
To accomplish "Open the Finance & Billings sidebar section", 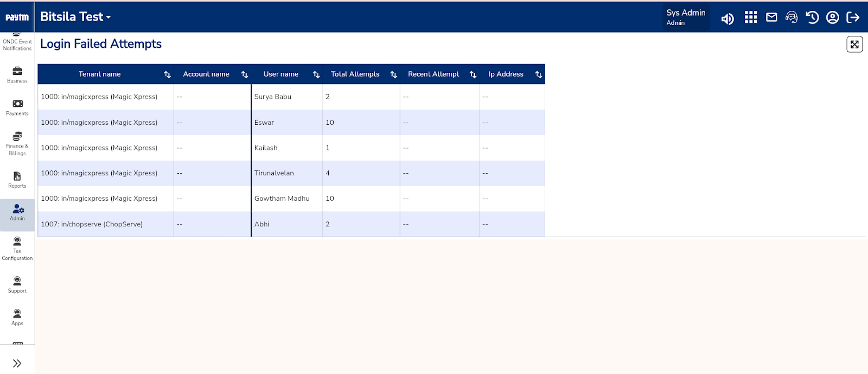I will point(17,144).
